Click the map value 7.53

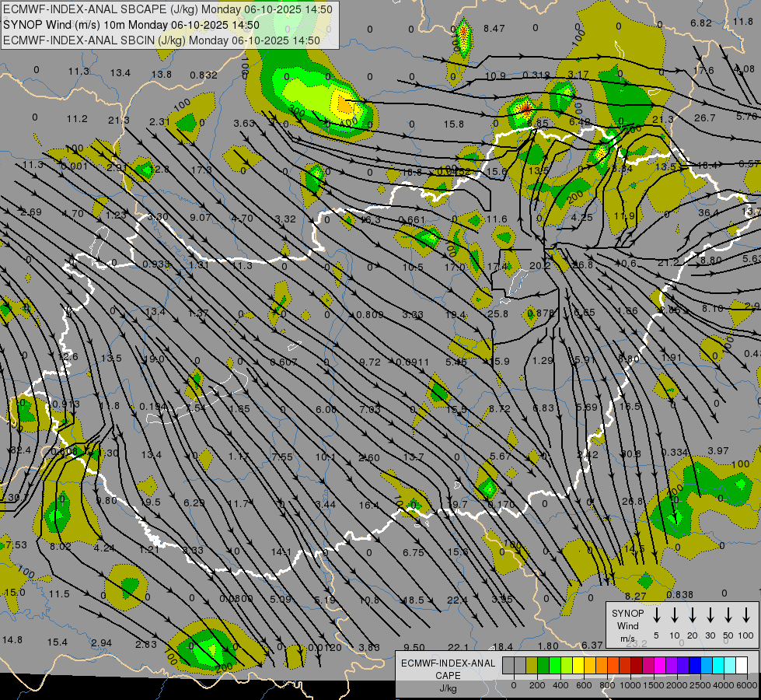pos(16,544)
